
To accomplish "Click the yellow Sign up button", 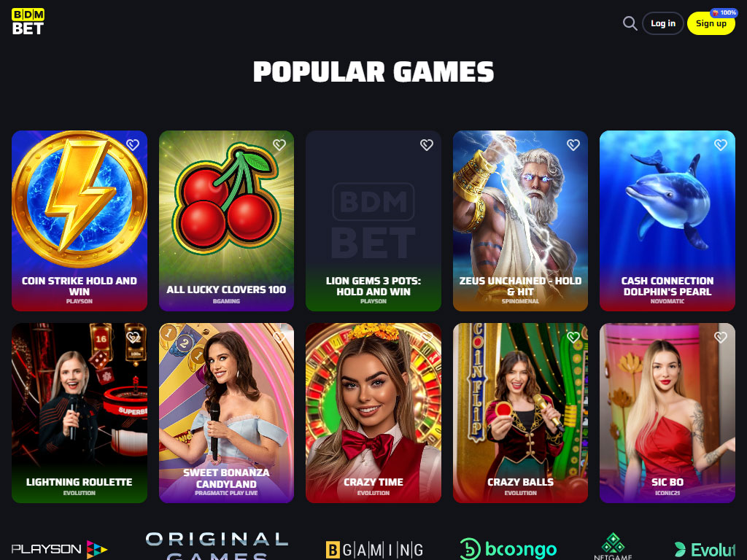I will (711, 23).
